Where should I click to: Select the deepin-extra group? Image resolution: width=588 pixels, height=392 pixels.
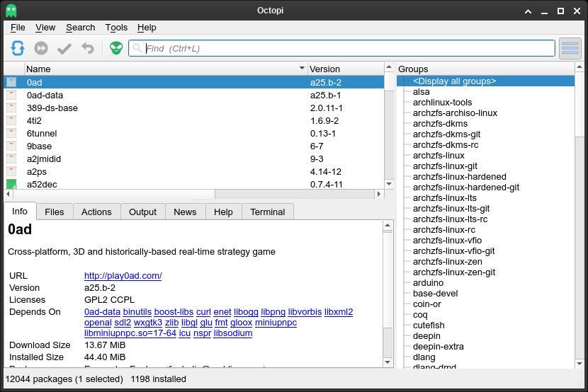coord(438,346)
